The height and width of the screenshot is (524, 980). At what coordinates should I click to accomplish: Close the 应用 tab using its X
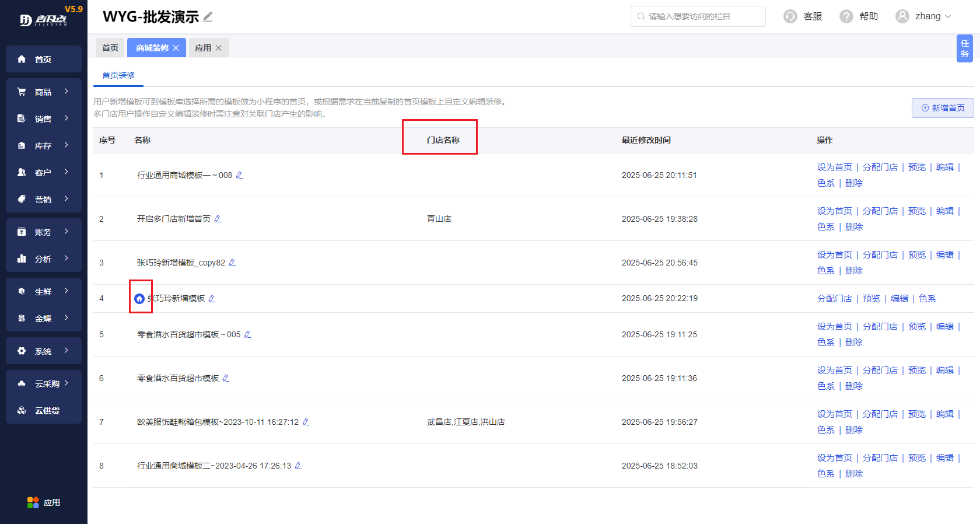tap(219, 48)
